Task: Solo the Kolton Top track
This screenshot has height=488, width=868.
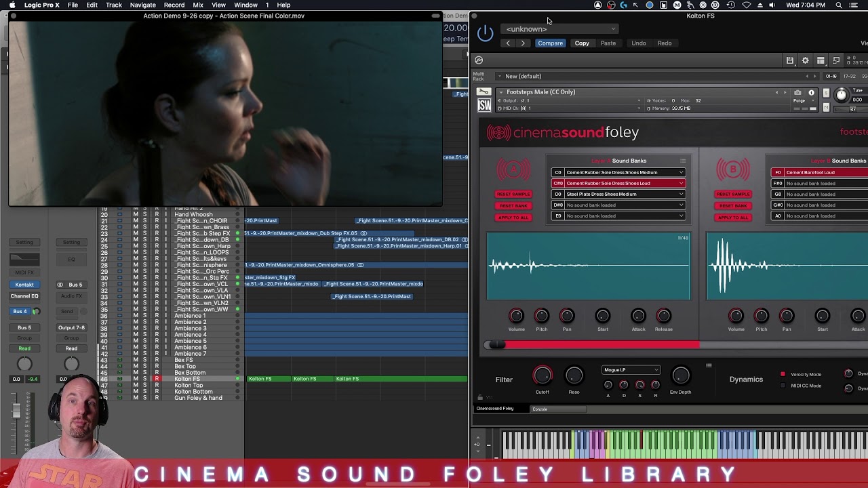Action: [144, 386]
